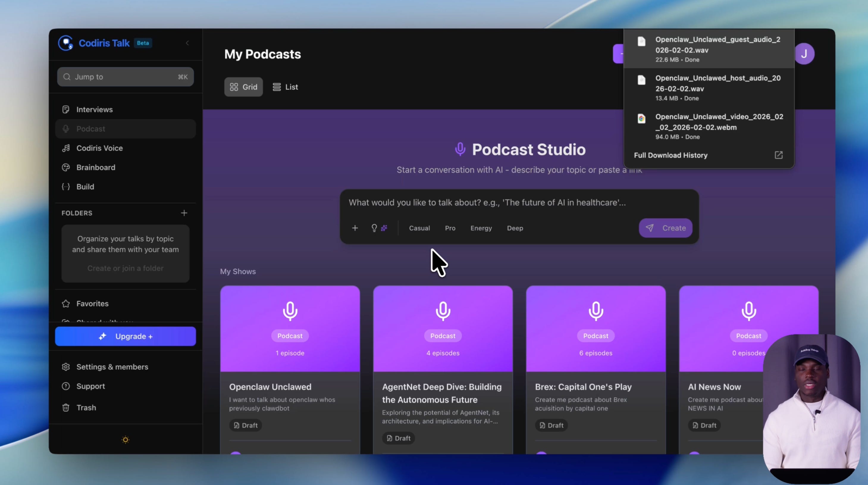The width and height of the screenshot is (868, 485).
Task: Go to Brainboard in sidebar
Action: coord(125,168)
